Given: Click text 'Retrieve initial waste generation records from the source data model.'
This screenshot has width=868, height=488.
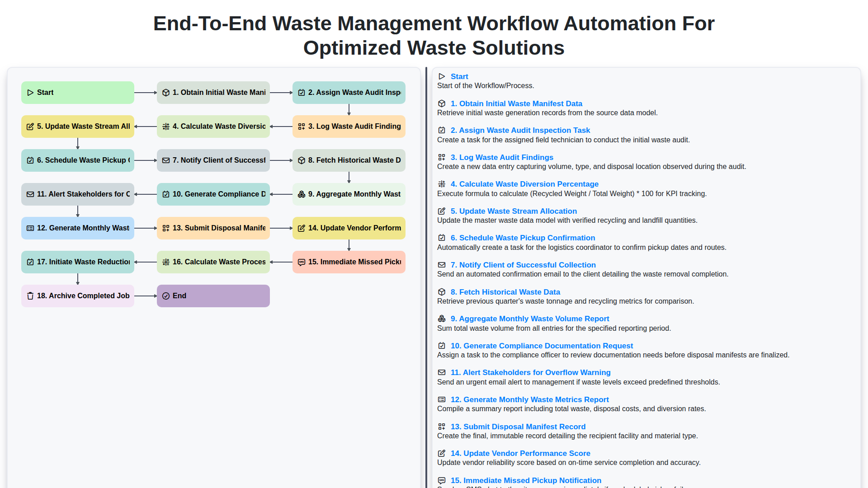Looking at the screenshot, I should click(x=547, y=113).
